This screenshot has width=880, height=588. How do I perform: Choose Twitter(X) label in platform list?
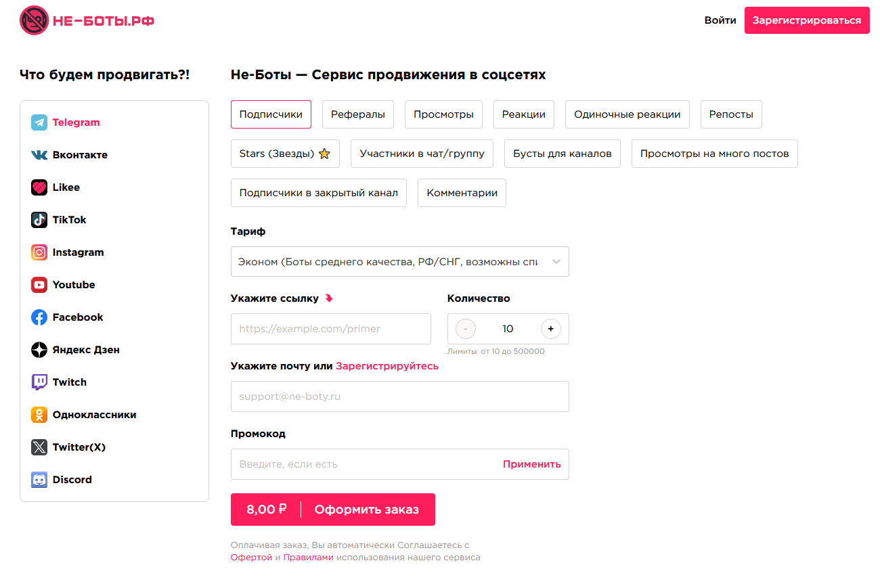(x=79, y=447)
